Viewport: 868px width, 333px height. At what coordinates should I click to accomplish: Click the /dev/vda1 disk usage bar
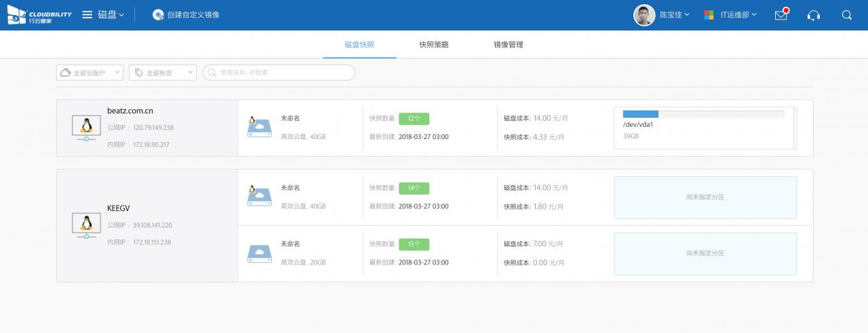(x=703, y=114)
